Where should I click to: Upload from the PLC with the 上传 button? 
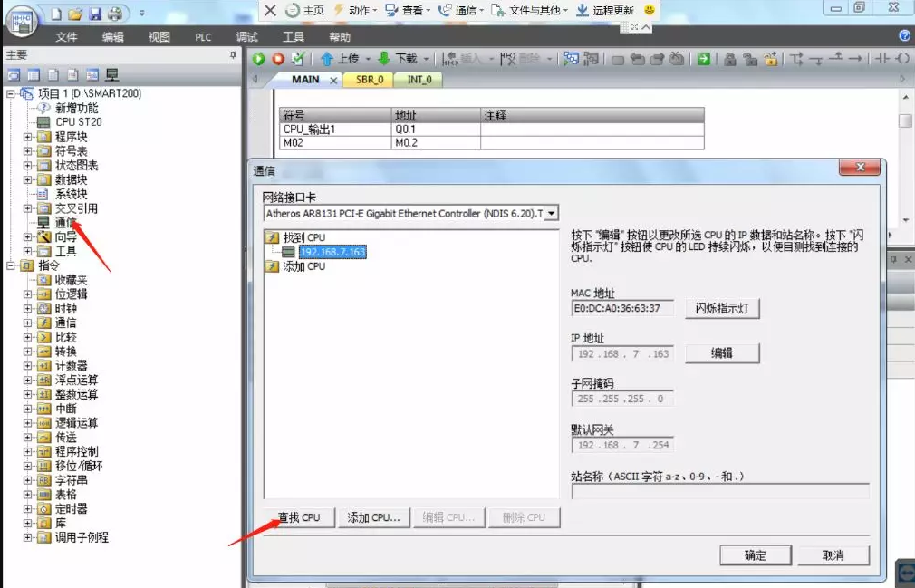point(340,59)
